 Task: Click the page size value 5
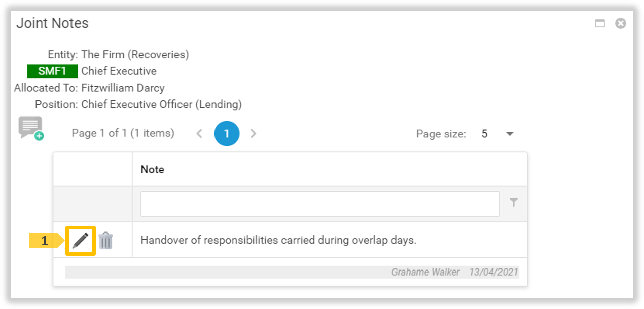click(484, 134)
